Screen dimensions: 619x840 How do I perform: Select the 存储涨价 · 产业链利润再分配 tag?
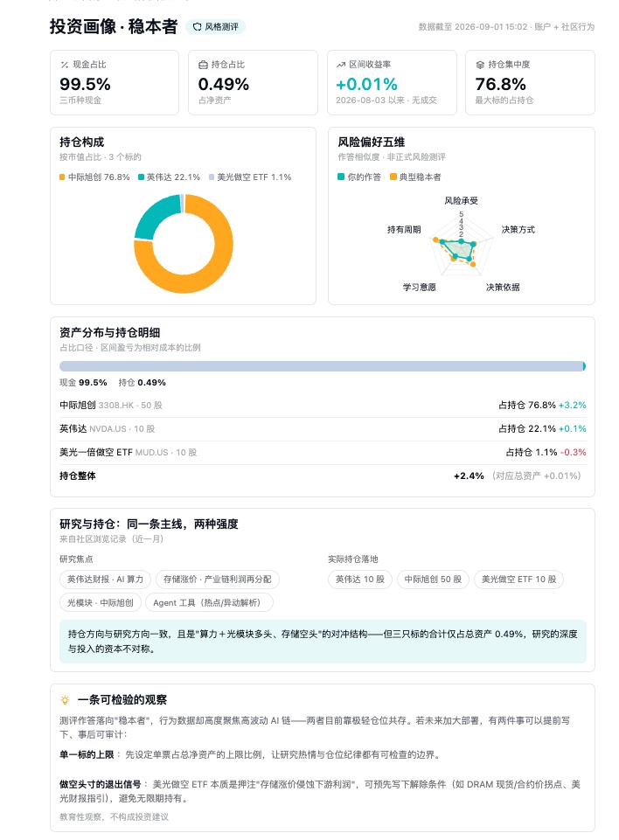[218, 580]
